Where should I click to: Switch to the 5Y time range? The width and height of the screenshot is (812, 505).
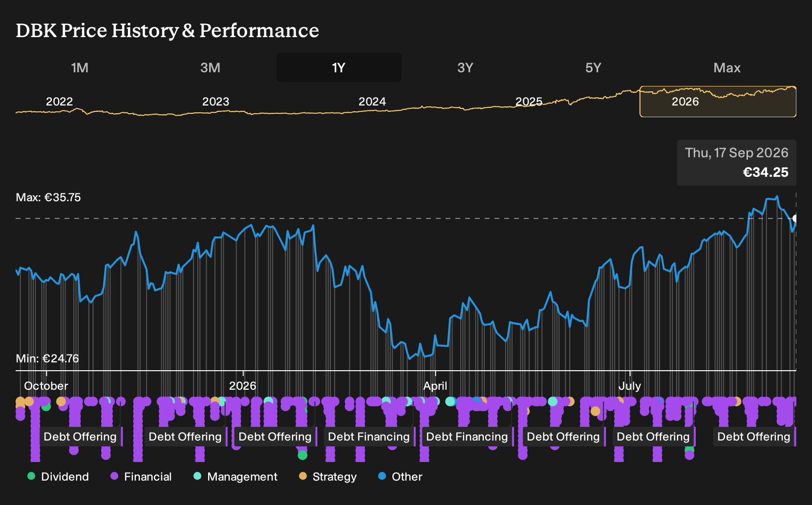(x=593, y=67)
